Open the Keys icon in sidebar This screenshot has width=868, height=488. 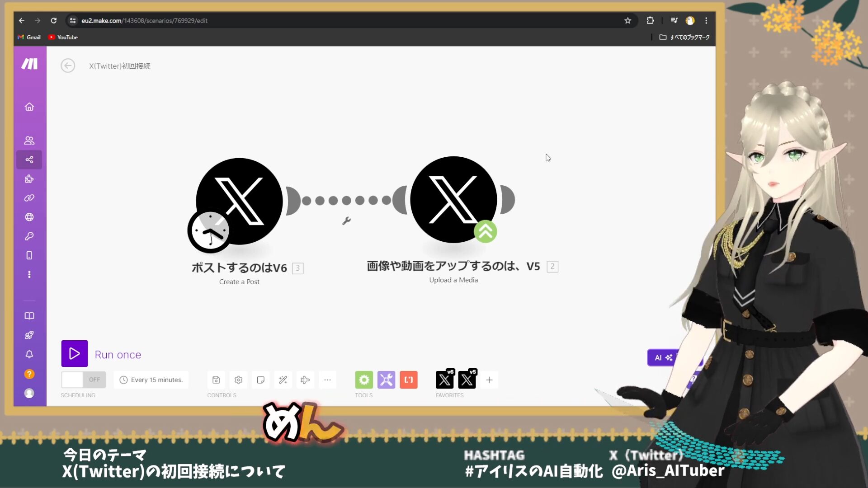pyautogui.click(x=29, y=236)
